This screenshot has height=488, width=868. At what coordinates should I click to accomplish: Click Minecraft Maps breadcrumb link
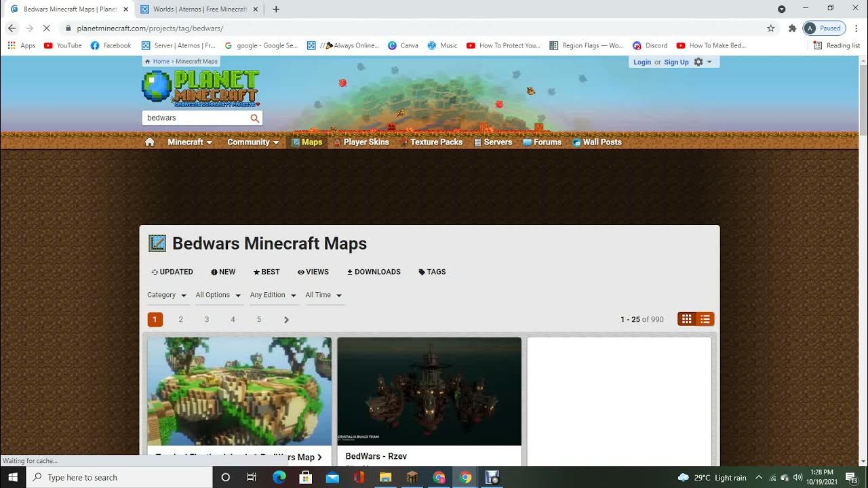197,62
